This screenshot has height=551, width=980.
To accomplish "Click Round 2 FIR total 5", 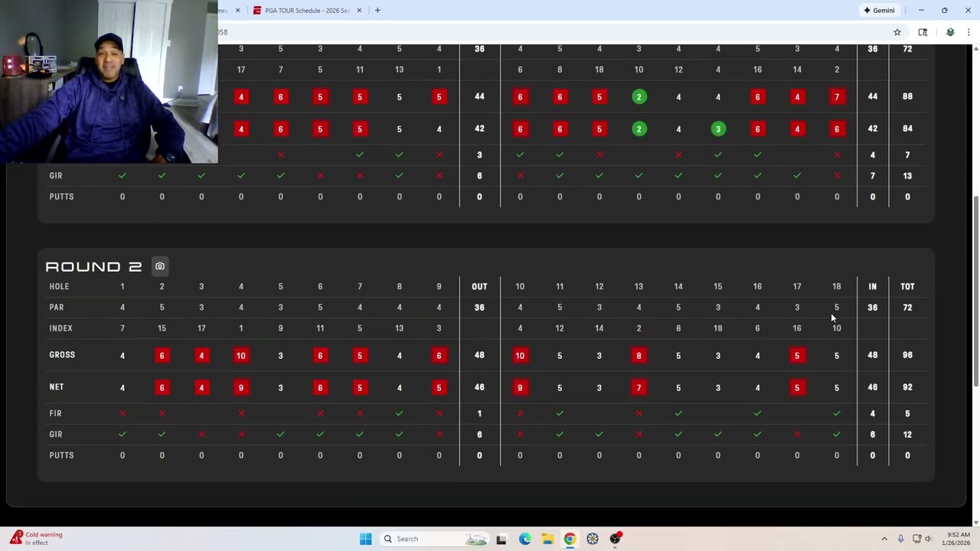I will pyautogui.click(x=907, y=413).
